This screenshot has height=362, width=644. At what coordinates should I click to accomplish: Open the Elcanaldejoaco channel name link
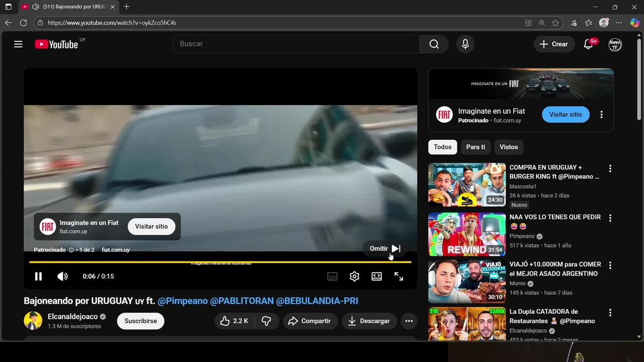tap(72, 317)
